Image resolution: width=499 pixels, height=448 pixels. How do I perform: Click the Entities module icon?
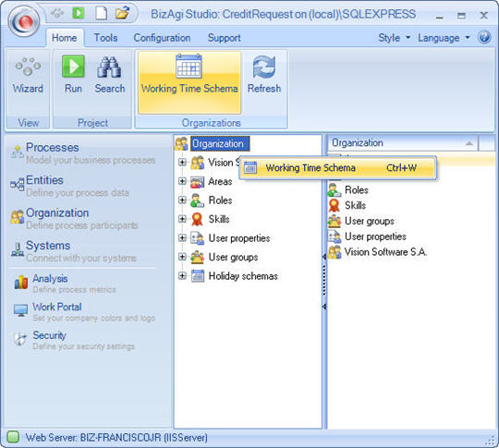pyautogui.click(x=17, y=184)
